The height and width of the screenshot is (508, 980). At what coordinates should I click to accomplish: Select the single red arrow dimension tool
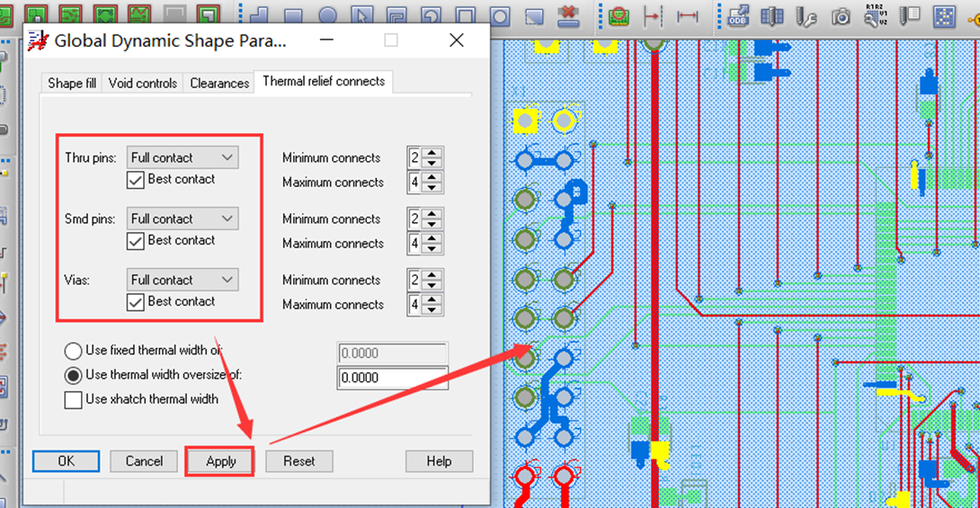coord(653,15)
